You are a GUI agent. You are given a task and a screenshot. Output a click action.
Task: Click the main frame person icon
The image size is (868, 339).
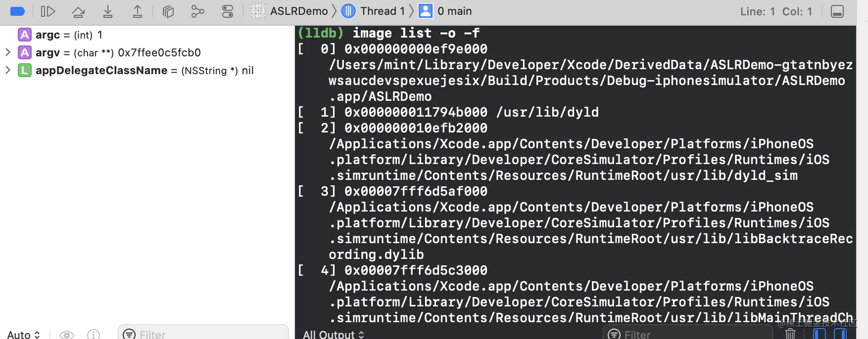pos(426,11)
